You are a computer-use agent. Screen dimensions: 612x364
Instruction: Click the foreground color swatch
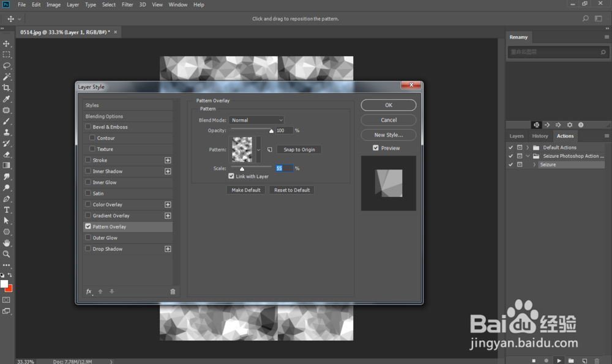tap(4, 284)
